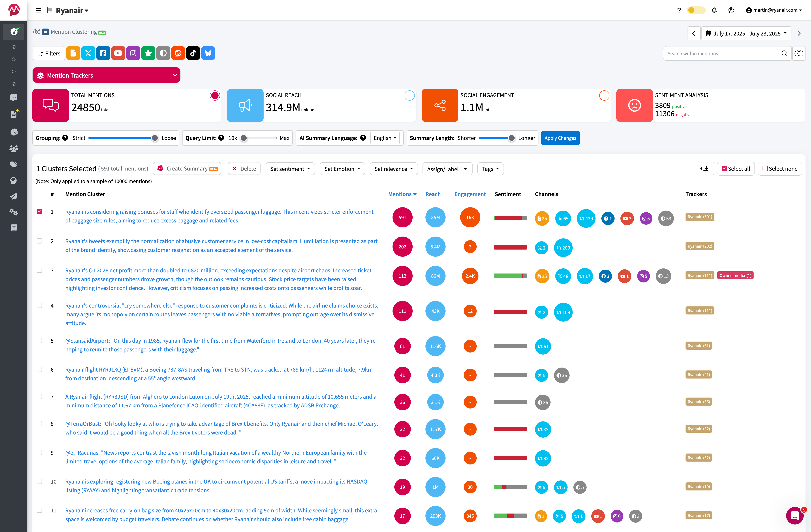Toggle the Instagram channel filter icon
Screen dimensions: 811x532
pos(133,53)
